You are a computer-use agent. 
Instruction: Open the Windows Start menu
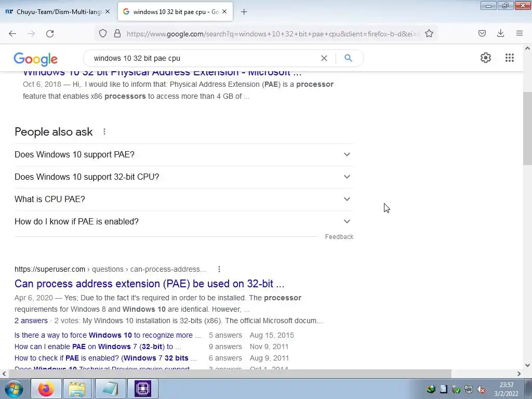click(14, 389)
